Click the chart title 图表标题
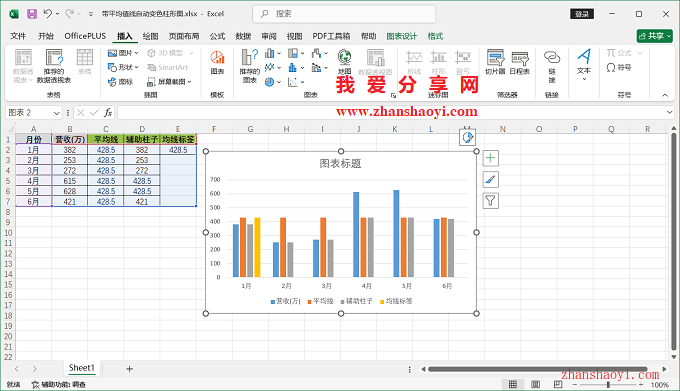Screen dimensions: 680x391 tap(340, 163)
